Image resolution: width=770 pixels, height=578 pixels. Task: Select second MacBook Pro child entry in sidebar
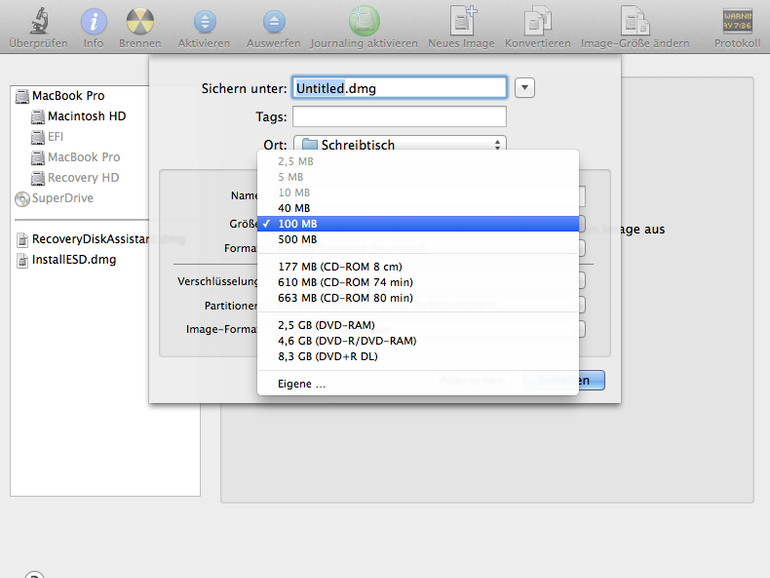83,157
